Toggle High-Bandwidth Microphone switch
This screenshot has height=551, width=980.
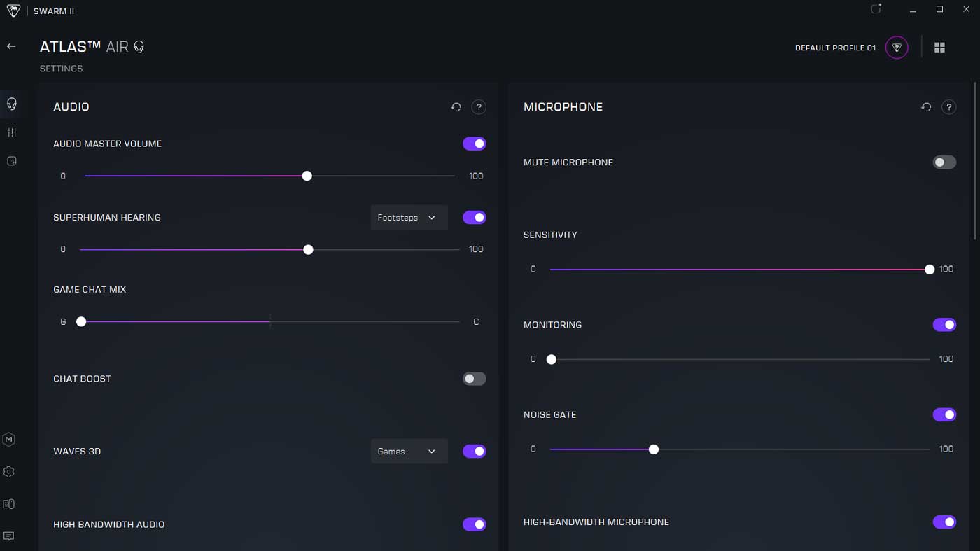pyautogui.click(x=944, y=522)
